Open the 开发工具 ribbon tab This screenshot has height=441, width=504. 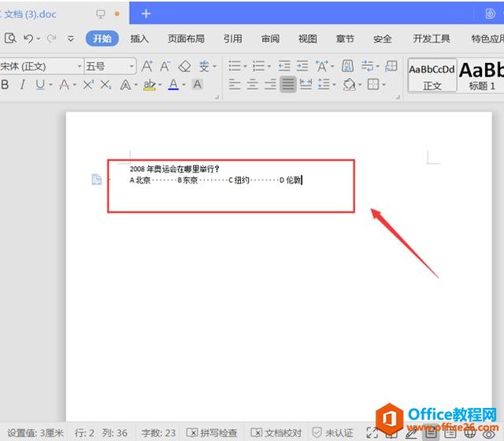432,39
